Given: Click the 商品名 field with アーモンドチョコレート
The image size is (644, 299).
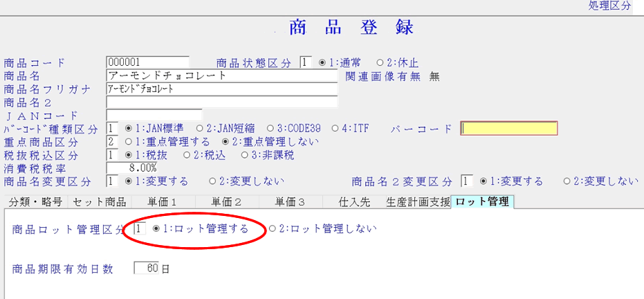Looking at the screenshot, I should (x=221, y=75).
